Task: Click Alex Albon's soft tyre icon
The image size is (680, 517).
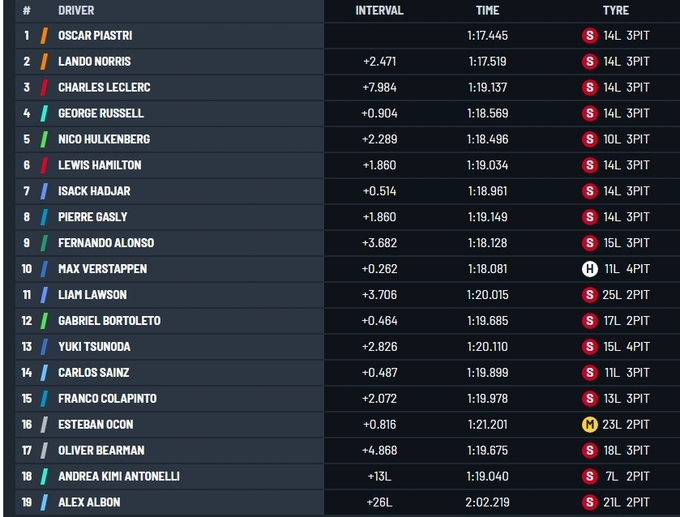Action: click(x=590, y=503)
